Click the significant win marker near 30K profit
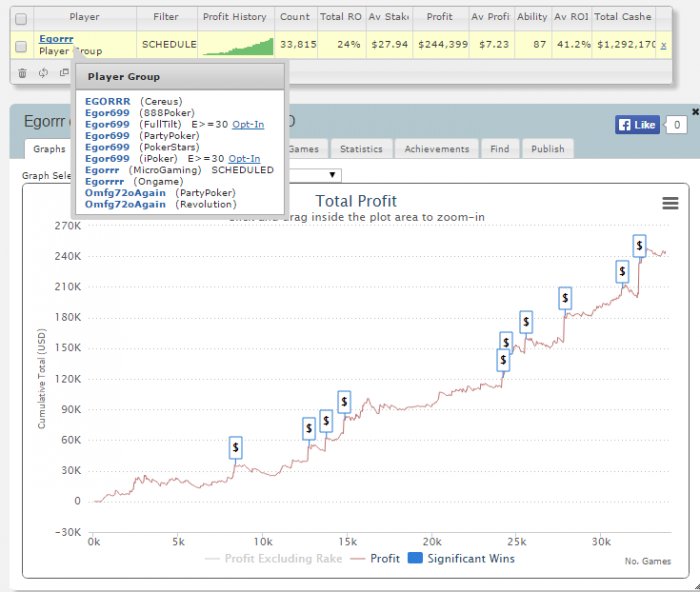Image resolution: width=700 pixels, height=592 pixels. click(236, 447)
